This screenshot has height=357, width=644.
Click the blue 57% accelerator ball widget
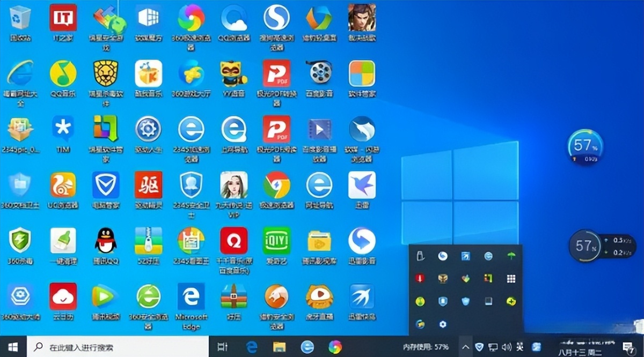tap(586, 146)
